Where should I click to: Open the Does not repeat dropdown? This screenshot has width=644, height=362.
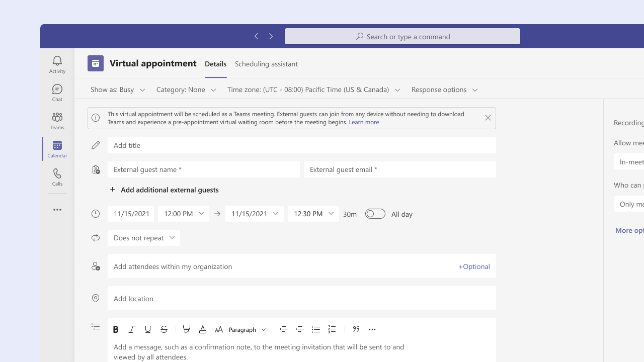click(144, 238)
